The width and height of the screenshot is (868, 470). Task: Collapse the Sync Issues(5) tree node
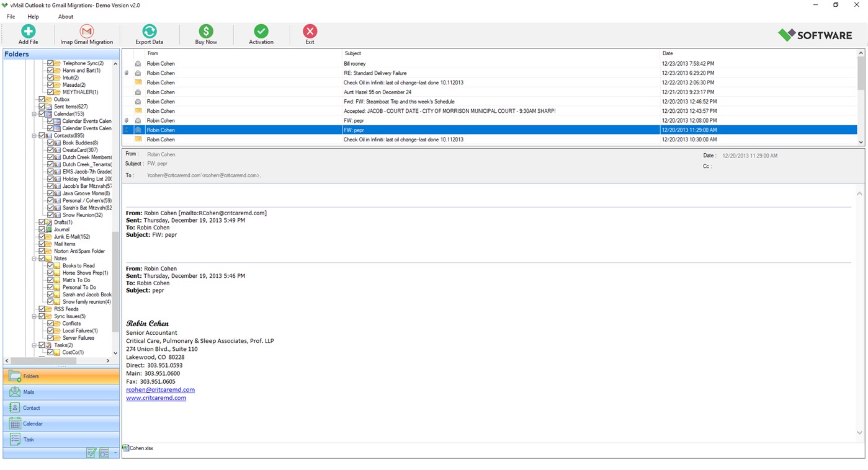coord(35,316)
